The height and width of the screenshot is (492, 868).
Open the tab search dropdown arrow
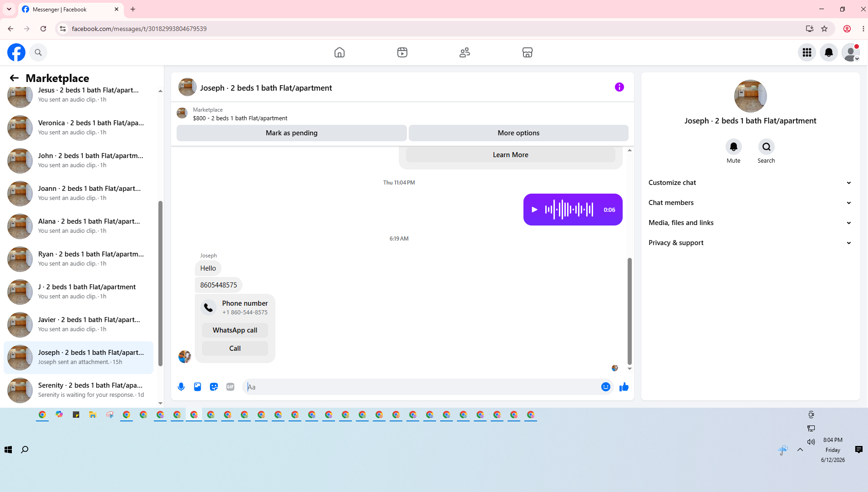pos(9,9)
